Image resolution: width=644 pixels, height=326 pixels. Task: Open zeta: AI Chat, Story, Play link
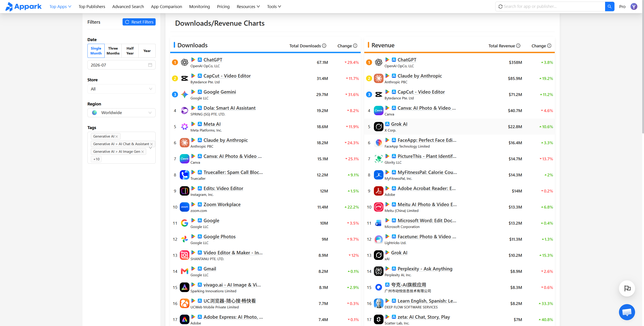point(424,317)
